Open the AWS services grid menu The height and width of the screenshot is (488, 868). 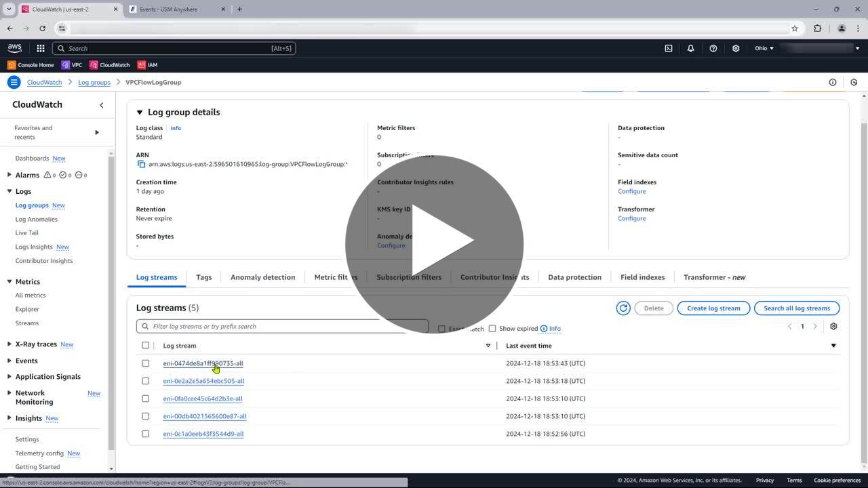pyautogui.click(x=41, y=48)
